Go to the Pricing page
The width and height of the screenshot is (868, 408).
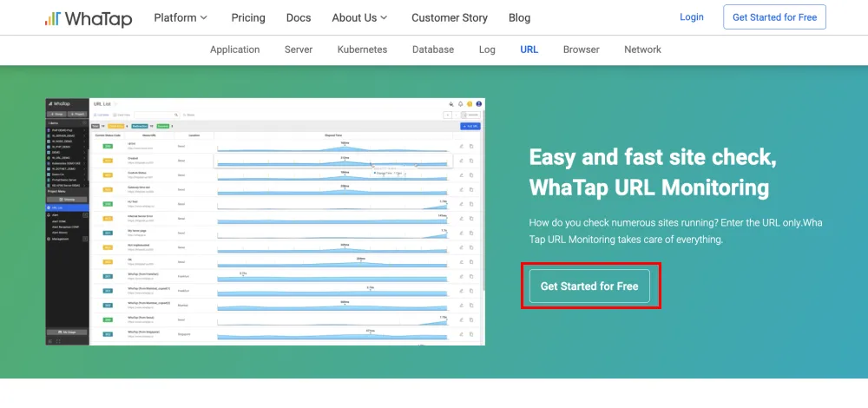pyautogui.click(x=248, y=17)
